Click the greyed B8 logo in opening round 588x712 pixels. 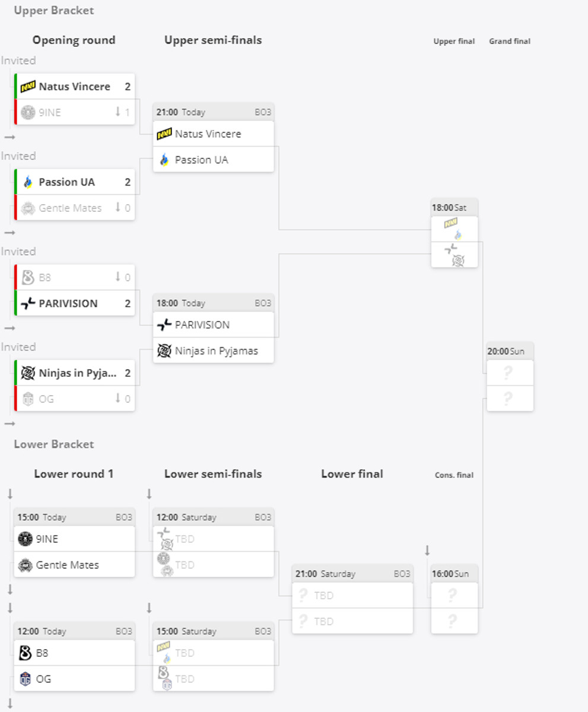point(28,278)
